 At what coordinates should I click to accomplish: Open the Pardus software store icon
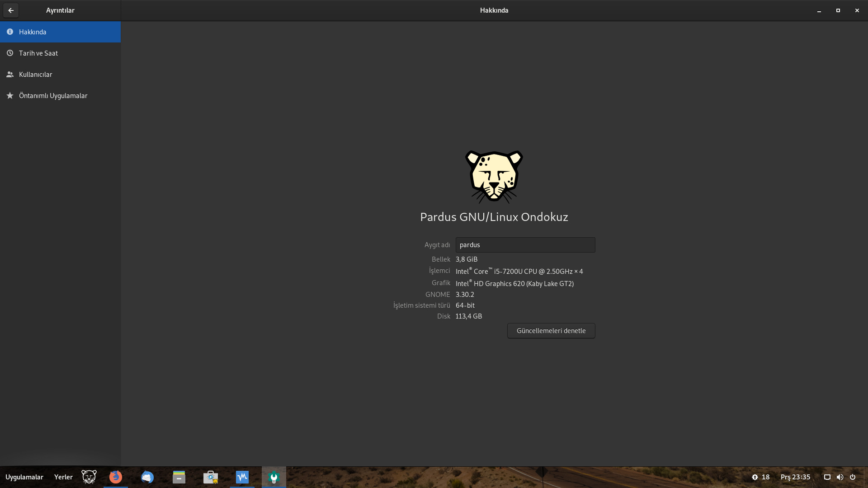pos(211,477)
